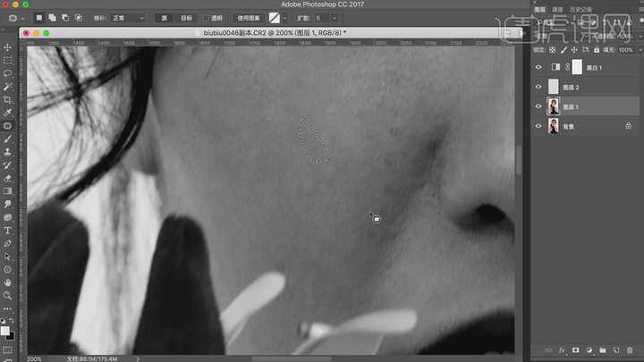The width and height of the screenshot is (644, 362).
Task: Click the pattern preview swatch
Action: coord(275,18)
